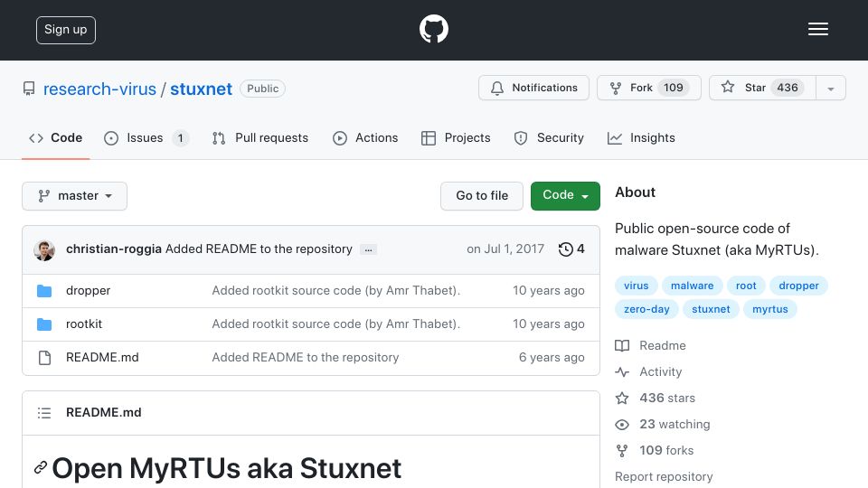The image size is (868, 488).
Task: Click the star count badge 436
Action: [x=788, y=88]
